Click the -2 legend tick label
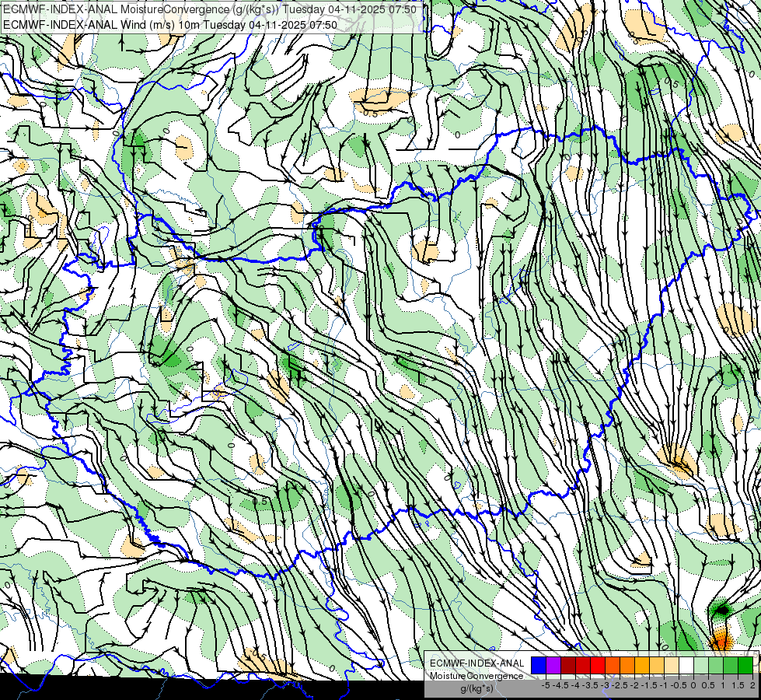 (635, 685)
